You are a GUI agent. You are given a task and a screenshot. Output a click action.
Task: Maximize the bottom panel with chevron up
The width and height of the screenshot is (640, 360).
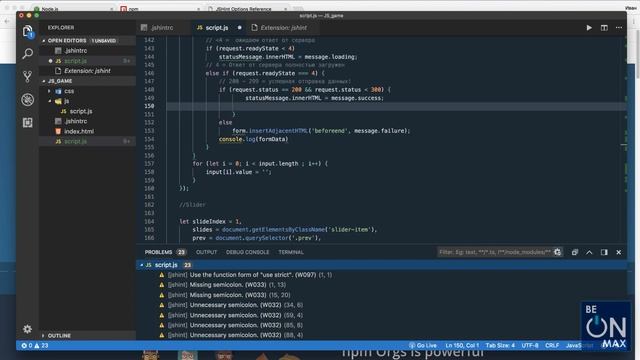[589, 252]
